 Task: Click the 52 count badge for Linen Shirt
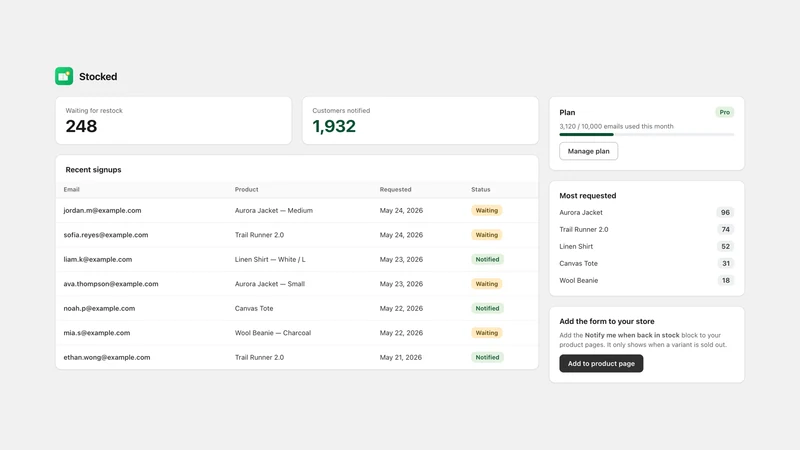pos(725,246)
